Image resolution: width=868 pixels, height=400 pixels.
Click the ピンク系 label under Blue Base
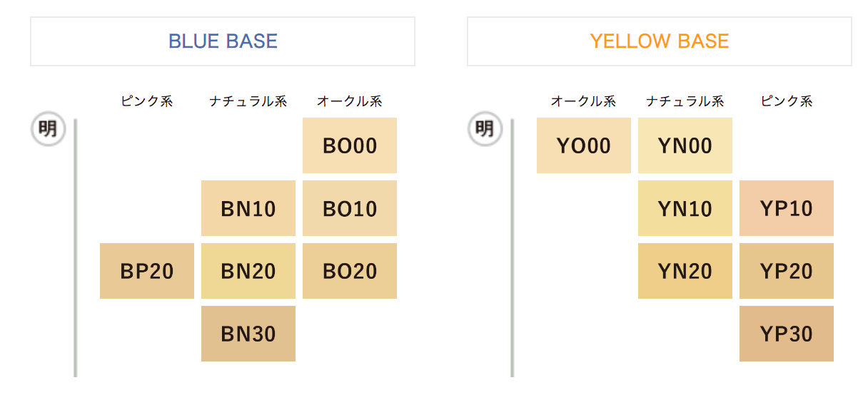coord(147,101)
